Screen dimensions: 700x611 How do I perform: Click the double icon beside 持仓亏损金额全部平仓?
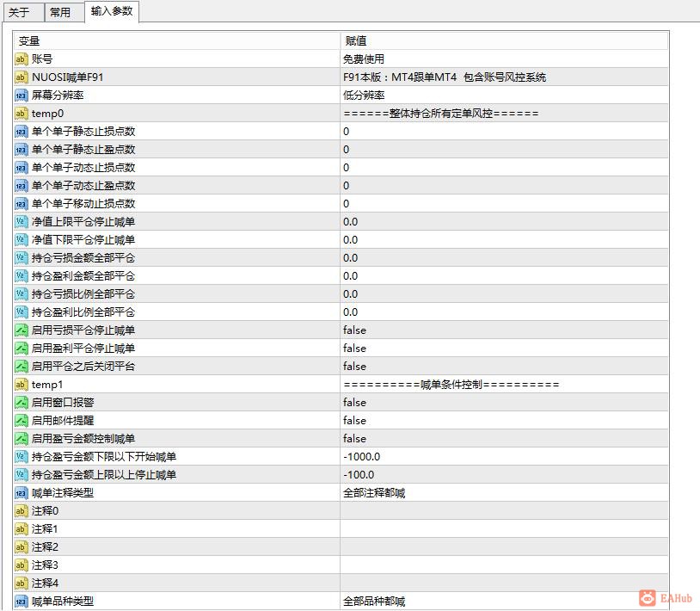pyautogui.click(x=21, y=257)
